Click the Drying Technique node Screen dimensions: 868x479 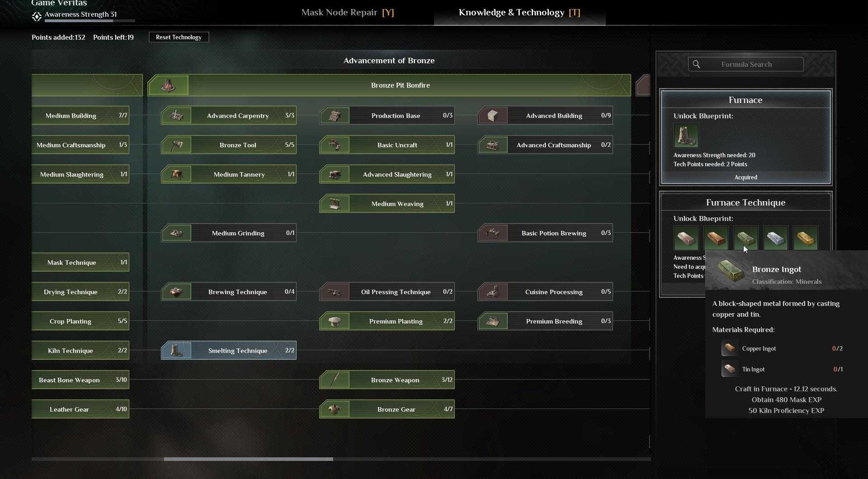pyautogui.click(x=80, y=292)
